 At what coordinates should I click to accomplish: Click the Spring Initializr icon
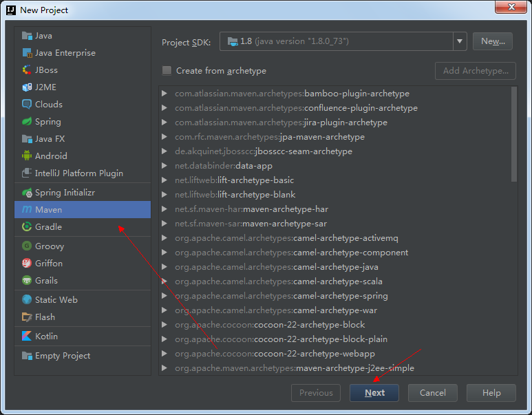tap(27, 193)
